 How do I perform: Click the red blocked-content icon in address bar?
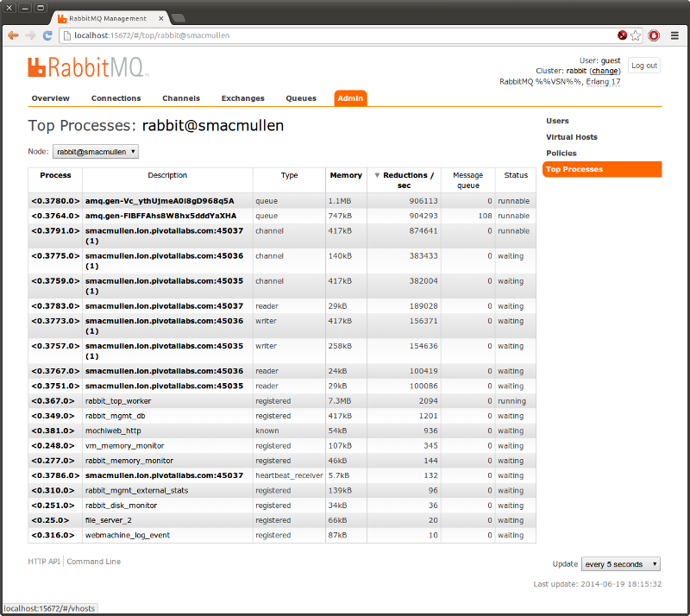[622, 35]
